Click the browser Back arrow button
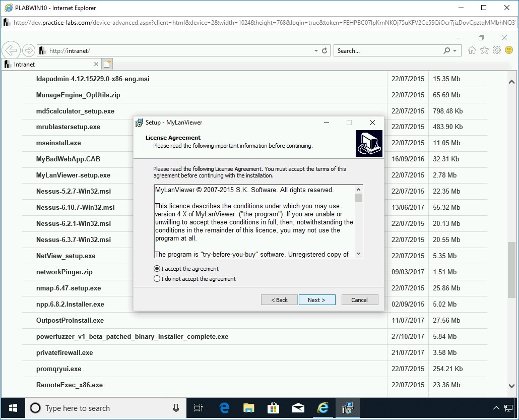 pyautogui.click(x=11, y=50)
